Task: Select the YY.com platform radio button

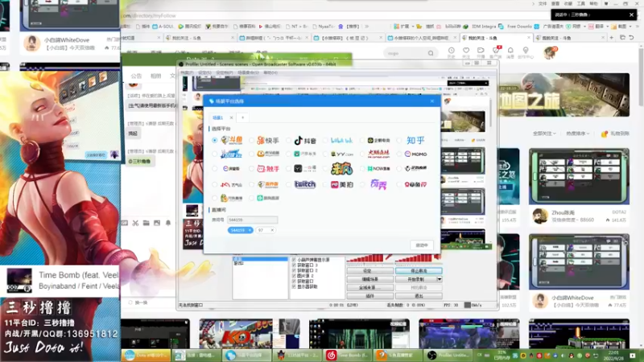Action: click(325, 154)
